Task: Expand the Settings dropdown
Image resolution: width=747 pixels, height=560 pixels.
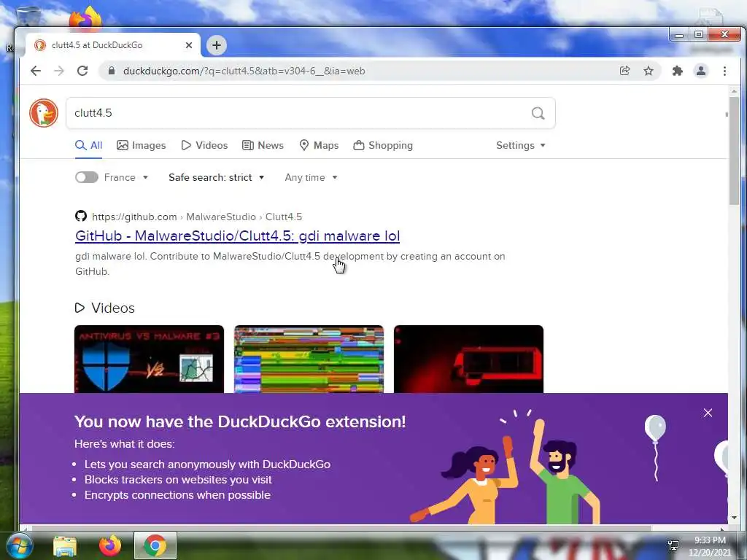Action: click(x=520, y=145)
